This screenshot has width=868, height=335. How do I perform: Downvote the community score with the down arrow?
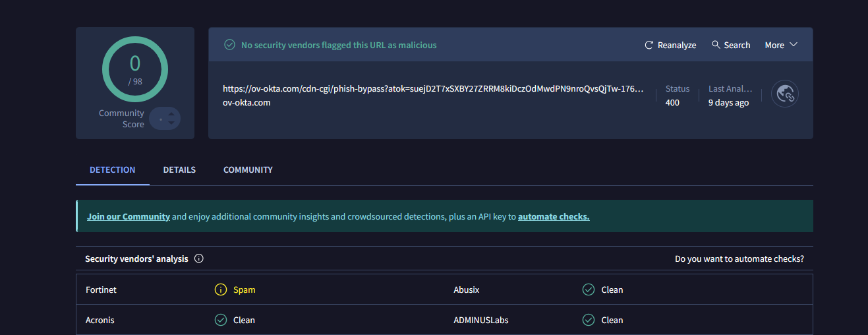point(171,123)
